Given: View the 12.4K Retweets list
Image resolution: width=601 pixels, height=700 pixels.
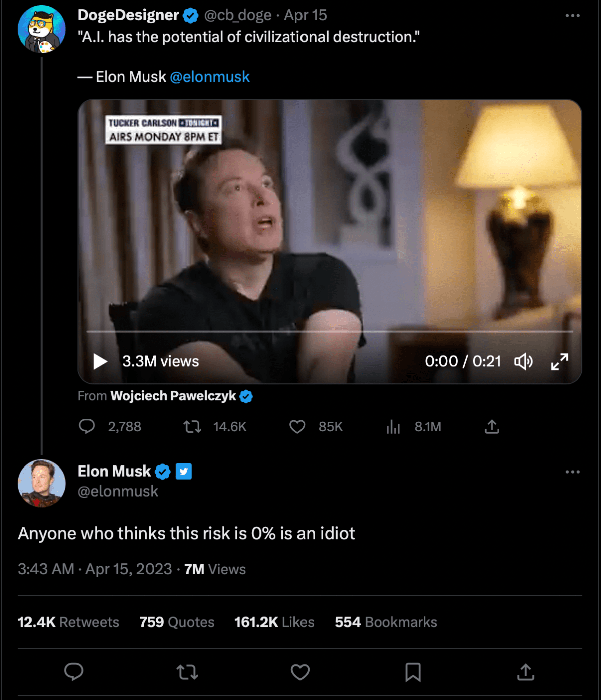Looking at the screenshot, I should [68, 622].
